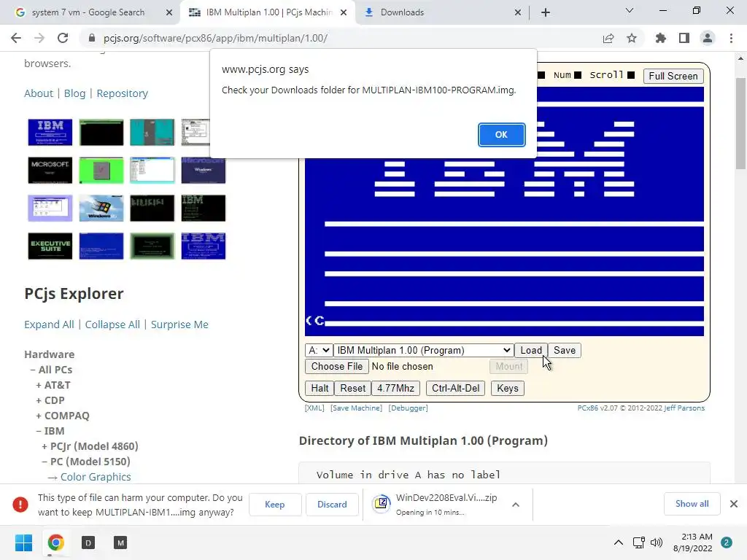This screenshot has width=747, height=560.
Task: Expand download options for WinDev2208Eval zip
Action: point(516,505)
